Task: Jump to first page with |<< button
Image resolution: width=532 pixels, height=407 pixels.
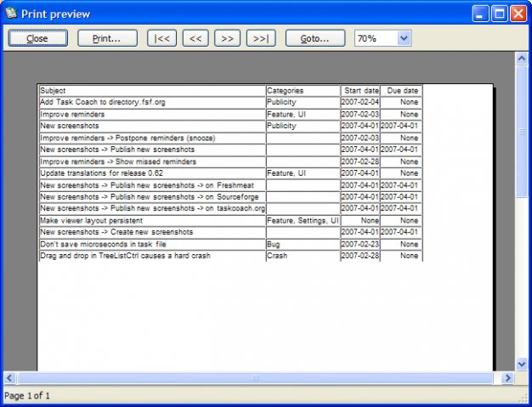Action: (x=161, y=38)
